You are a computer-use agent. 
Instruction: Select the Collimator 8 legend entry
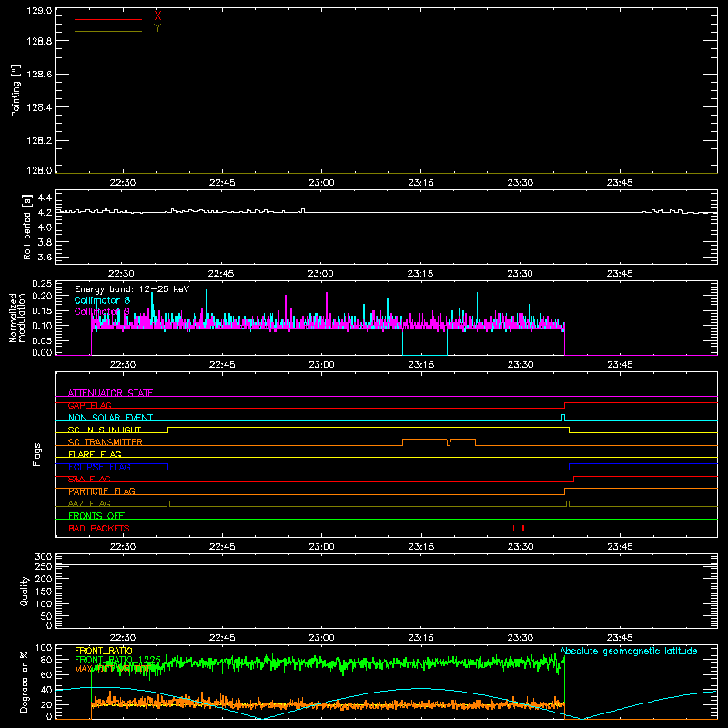[102, 300]
